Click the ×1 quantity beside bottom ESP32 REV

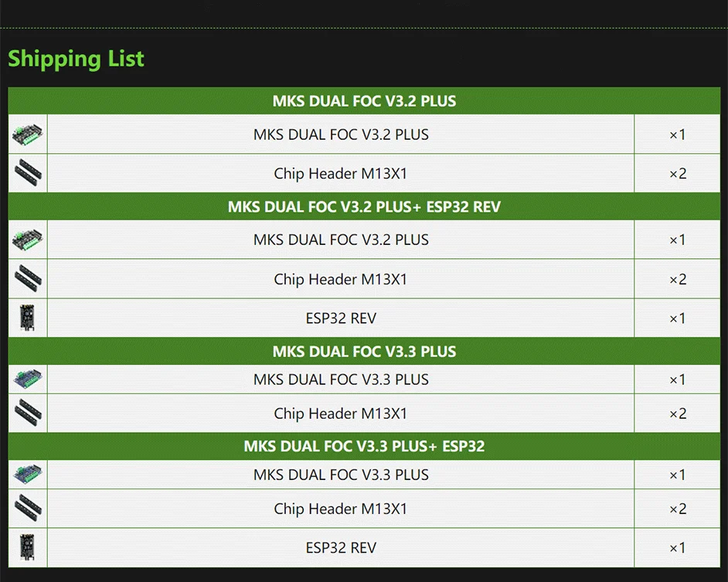pyautogui.click(x=678, y=548)
